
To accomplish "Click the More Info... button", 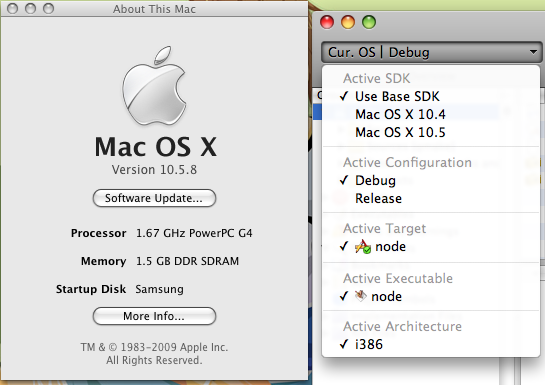I will 154,316.
